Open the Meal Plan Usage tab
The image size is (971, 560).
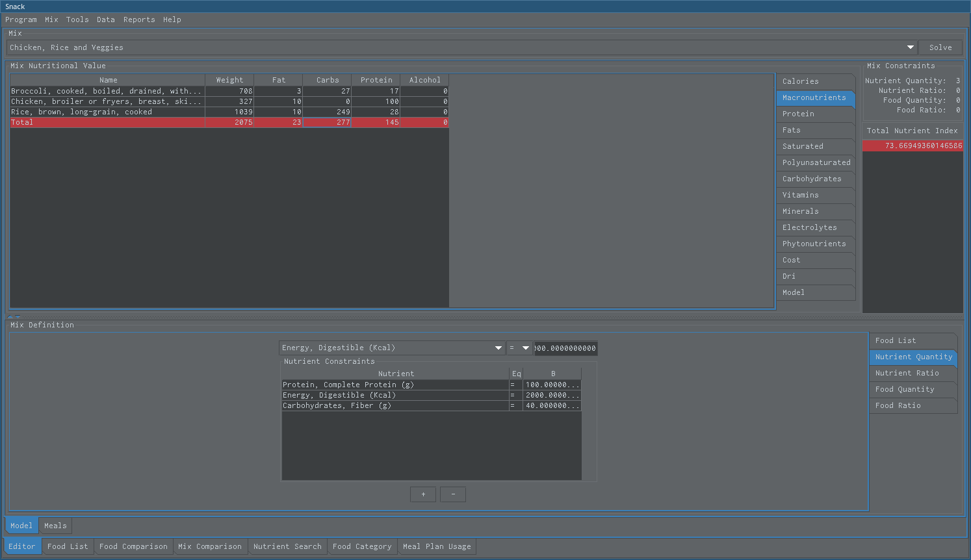437,546
